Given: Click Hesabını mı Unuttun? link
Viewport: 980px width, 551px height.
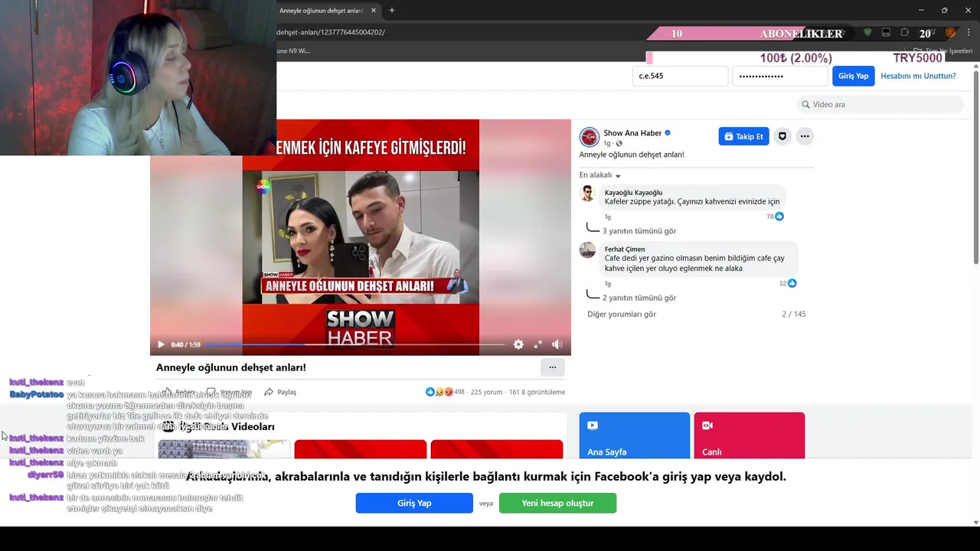Looking at the screenshot, I should tap(918, 76).
